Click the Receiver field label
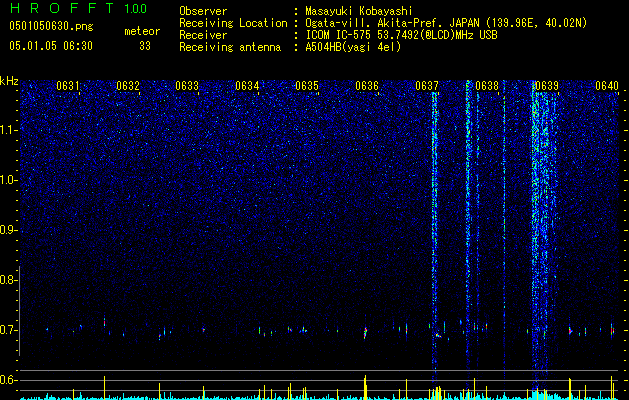629x400 pixels. [x=203, y=35]
